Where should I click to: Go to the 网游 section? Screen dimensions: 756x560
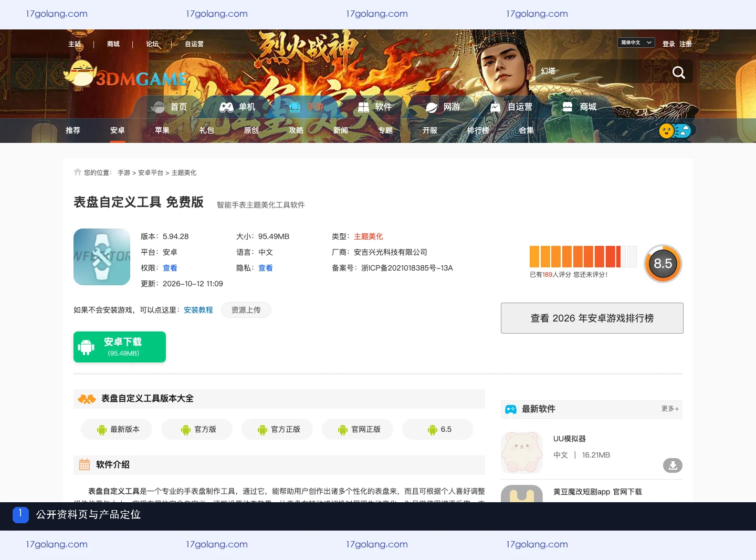click(443, 107)
